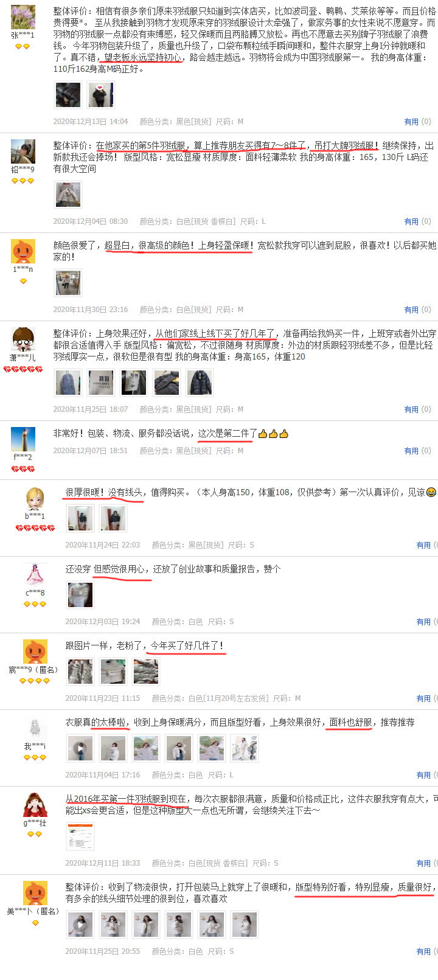Viewport: 438px width, 980px height.
Task: Open the single photo in 铅***9 review
Action: coord(68,195)
